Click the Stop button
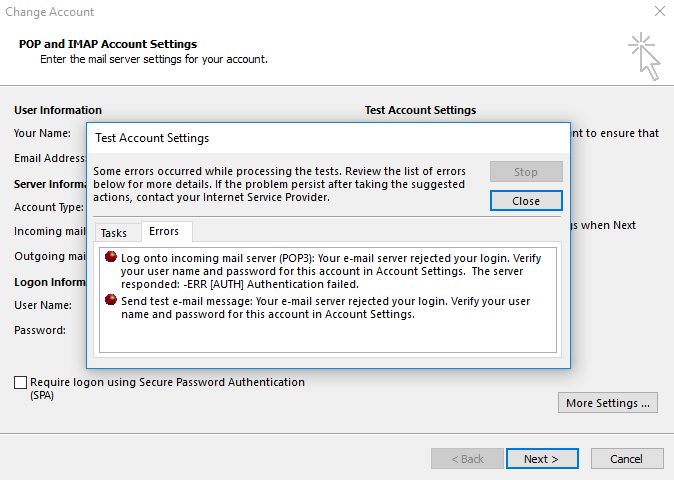Image resolution: width=674 pixels, height=480 pixels. tap(526, 172)
